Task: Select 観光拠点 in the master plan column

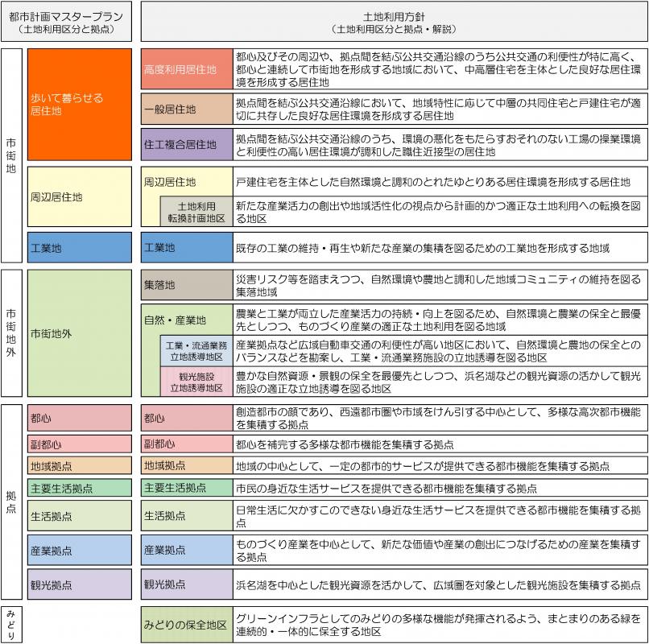Action: (79, 584)
